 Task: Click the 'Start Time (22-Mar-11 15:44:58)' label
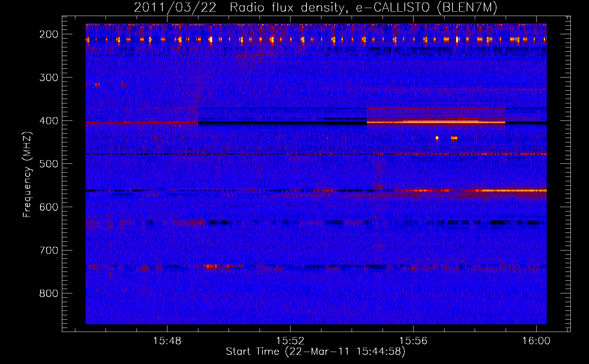tap(316, 352)
